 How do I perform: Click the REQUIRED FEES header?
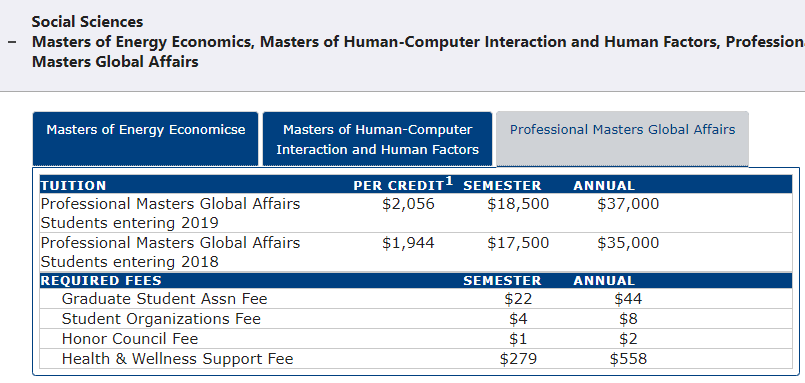[x=101, y=281]
